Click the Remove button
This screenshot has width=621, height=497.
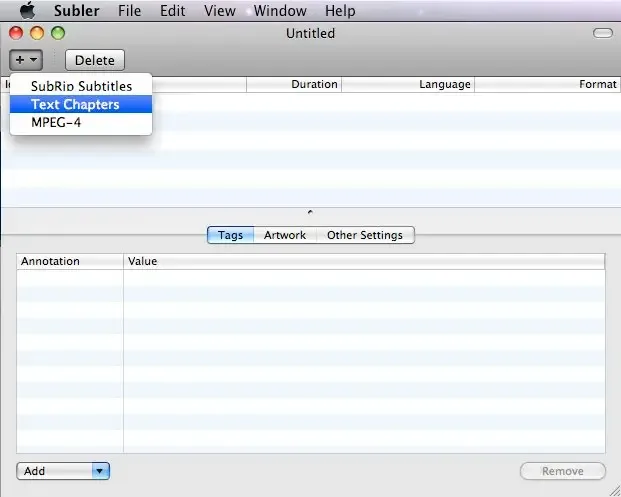[x=563, y=471]
